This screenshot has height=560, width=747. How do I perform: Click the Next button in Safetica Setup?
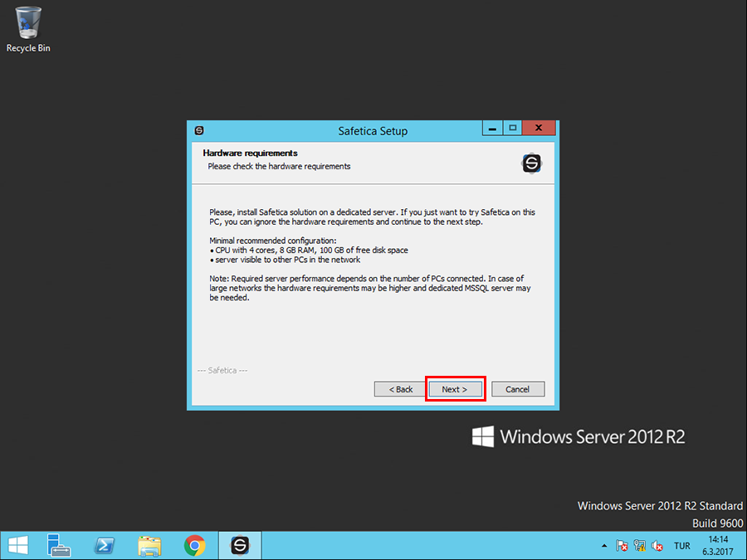click(x=455, y=389)
